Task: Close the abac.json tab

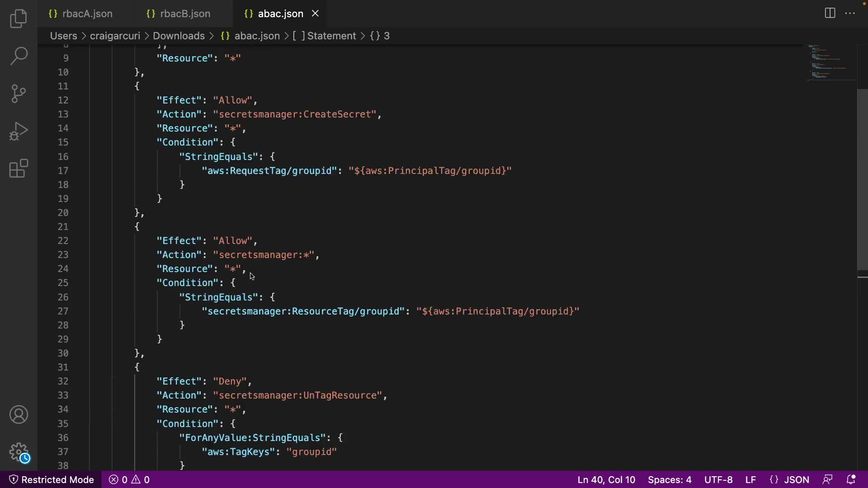Action: tap(315, 14)
